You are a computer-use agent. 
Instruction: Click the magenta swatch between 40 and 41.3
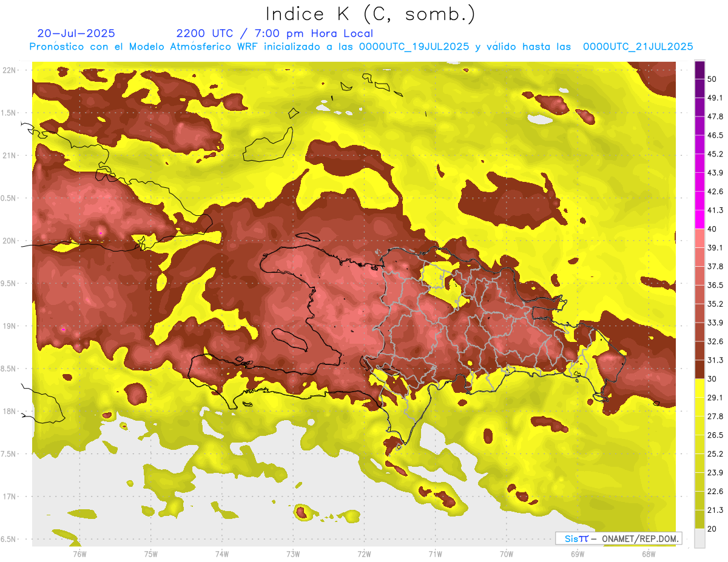[x=699, y=219]
